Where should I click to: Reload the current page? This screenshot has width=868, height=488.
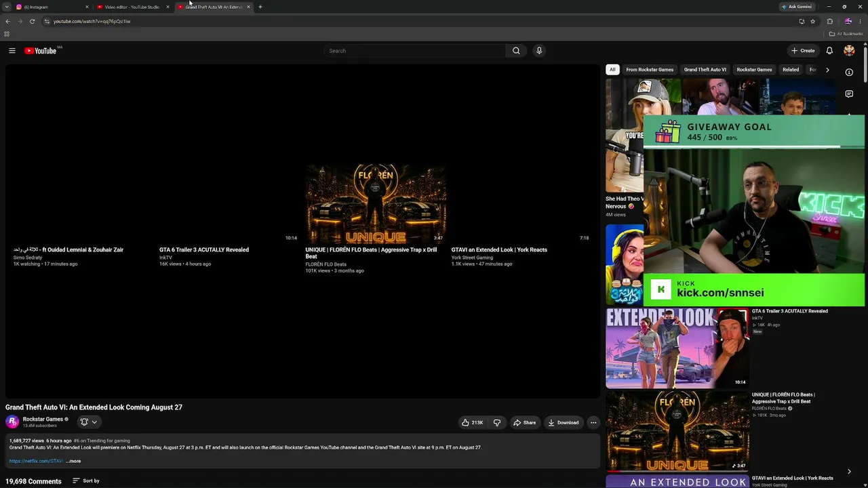pyautogui.click(x=32, y=21)
